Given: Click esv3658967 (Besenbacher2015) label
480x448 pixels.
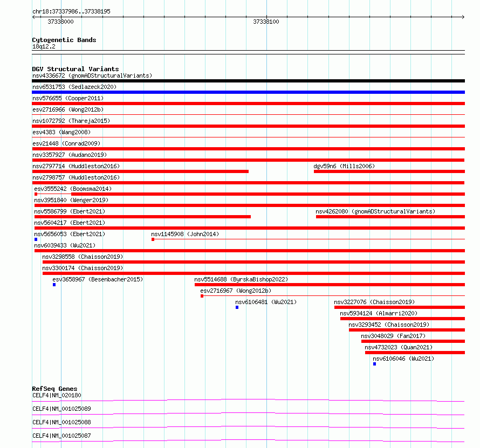Looking at the screenshot, I should coord(98,279).
